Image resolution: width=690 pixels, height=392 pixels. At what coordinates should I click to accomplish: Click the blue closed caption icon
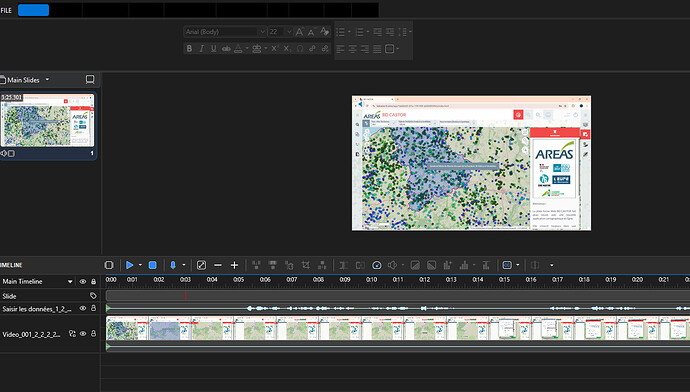tap(507, 265)
